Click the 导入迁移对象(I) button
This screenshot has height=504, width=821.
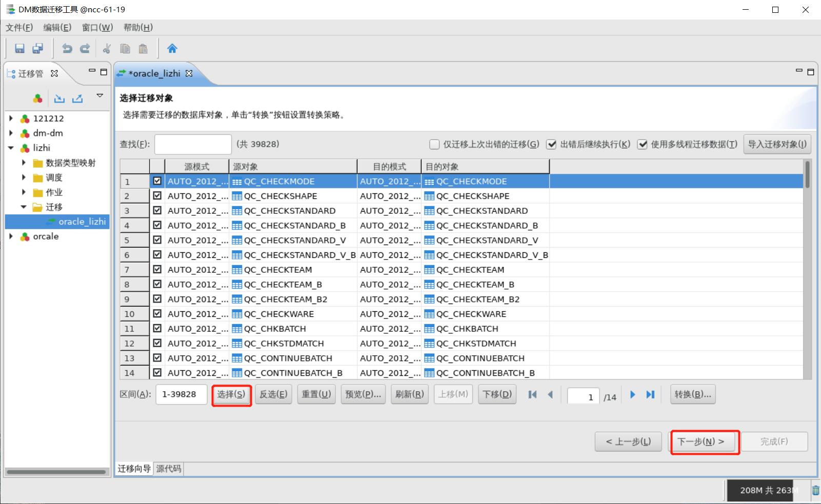click(x=777, y=144)
